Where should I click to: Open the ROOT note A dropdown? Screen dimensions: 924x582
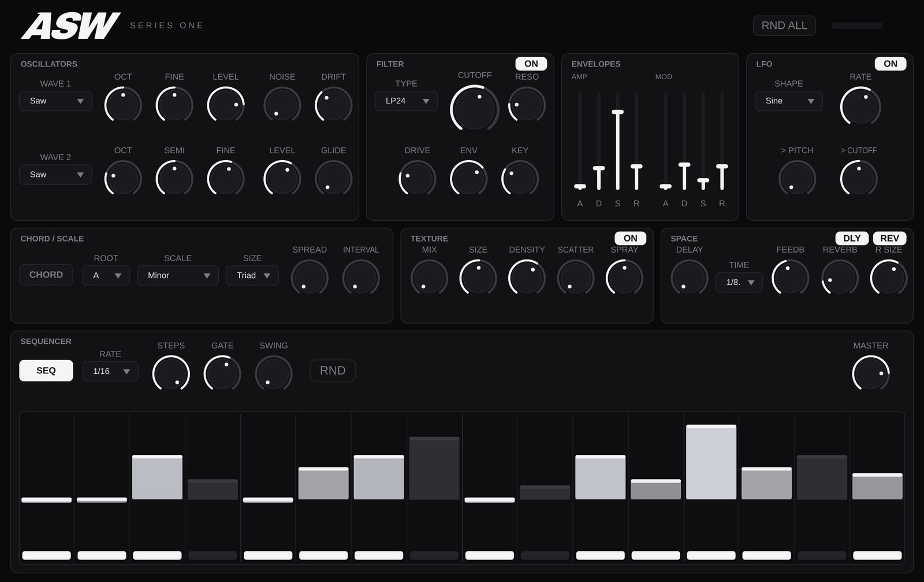[106, 276]
